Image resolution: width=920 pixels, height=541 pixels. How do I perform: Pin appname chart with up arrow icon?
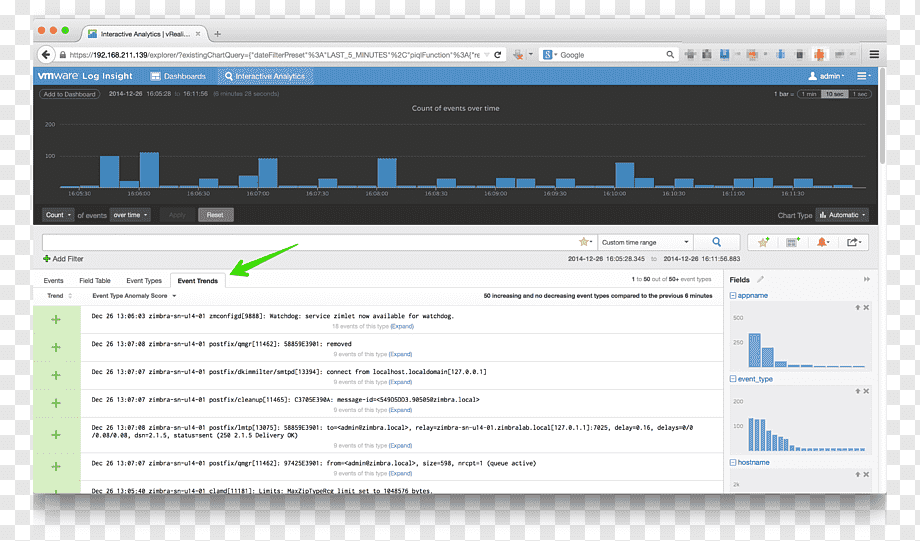[857, 307]
